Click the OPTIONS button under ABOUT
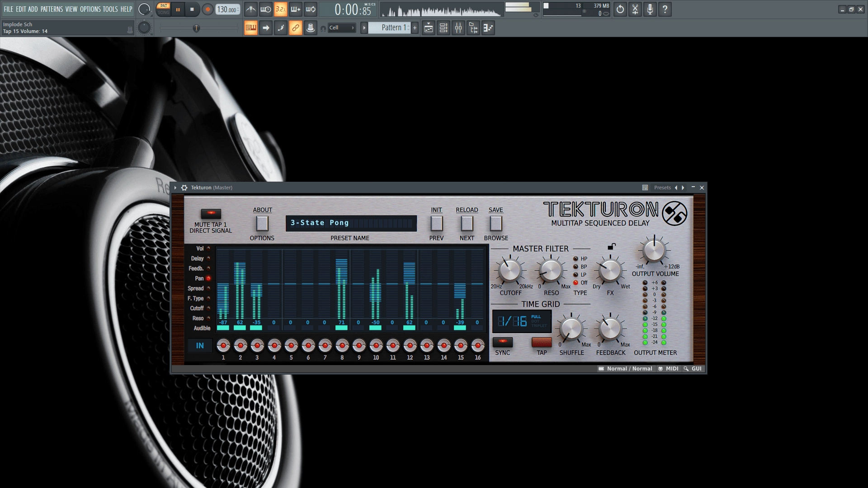 tap(262, 223)
